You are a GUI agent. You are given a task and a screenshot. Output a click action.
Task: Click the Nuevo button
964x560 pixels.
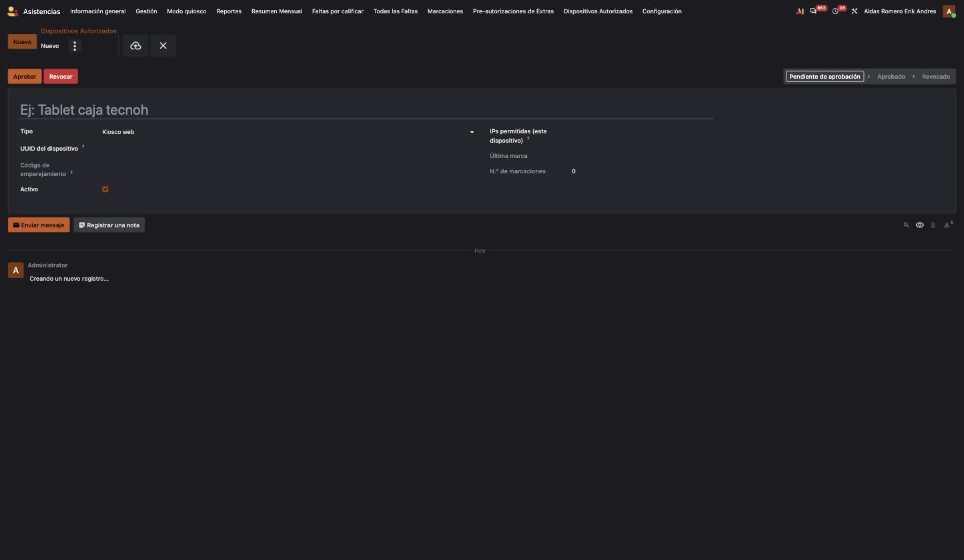point(22,42)
